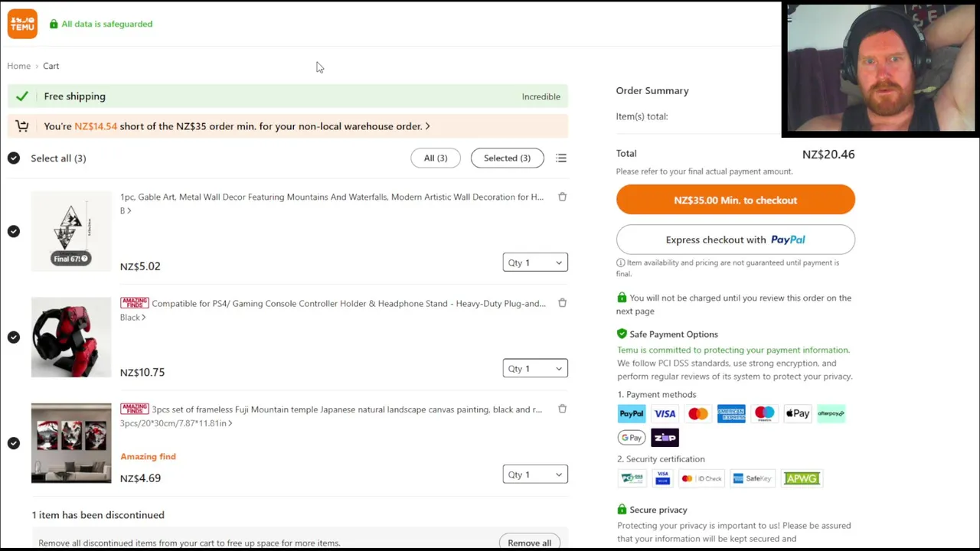Click the Safe Payment Options shield icon

click(x=622, y=334)
